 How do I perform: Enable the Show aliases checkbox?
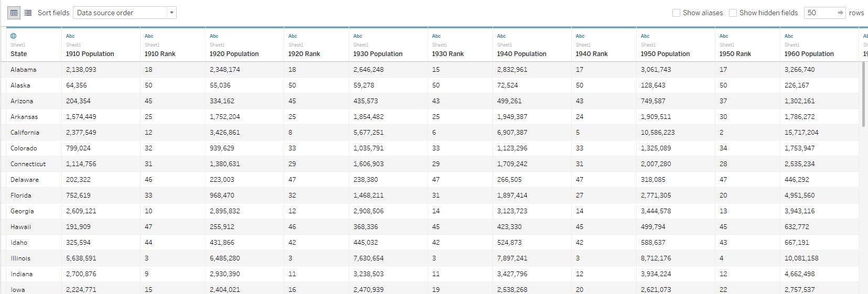[677, 13]
